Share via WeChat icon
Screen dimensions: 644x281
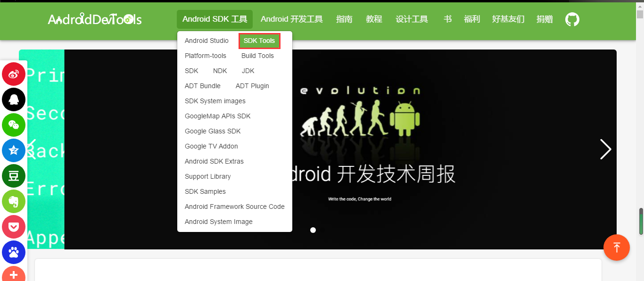(14, 125)
